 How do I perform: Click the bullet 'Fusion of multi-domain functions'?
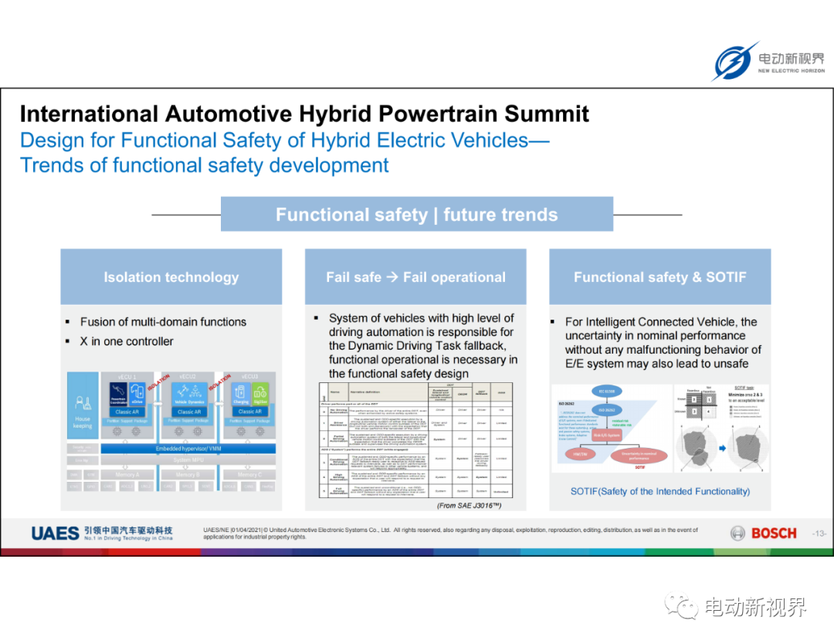163,322
